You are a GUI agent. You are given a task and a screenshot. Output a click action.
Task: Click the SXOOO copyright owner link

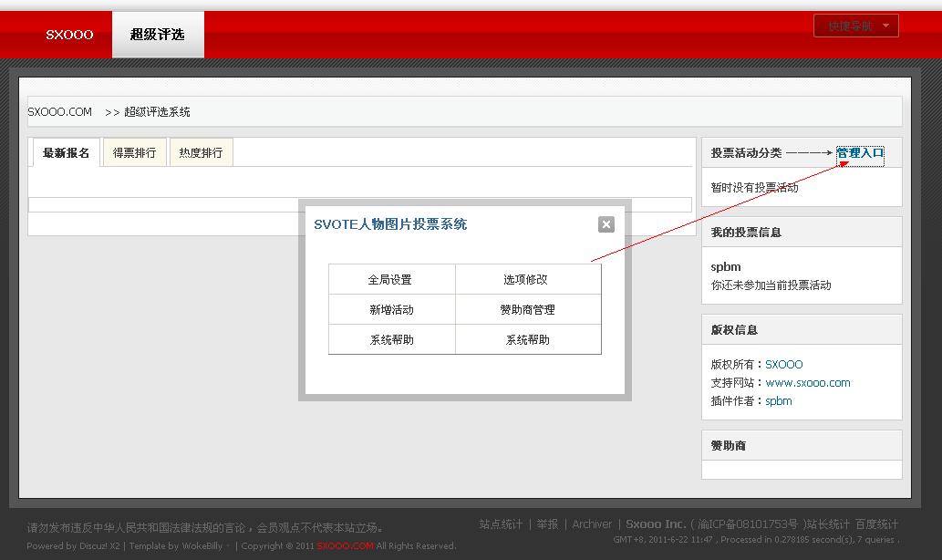click(784, 363)
